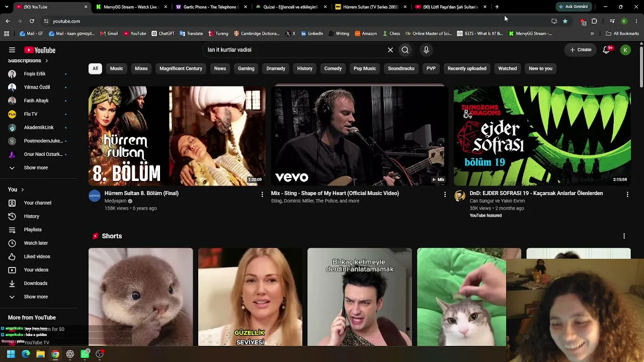Select the Gaming filter chip
Screen dimensions: 644x362
tap(246, 68)
